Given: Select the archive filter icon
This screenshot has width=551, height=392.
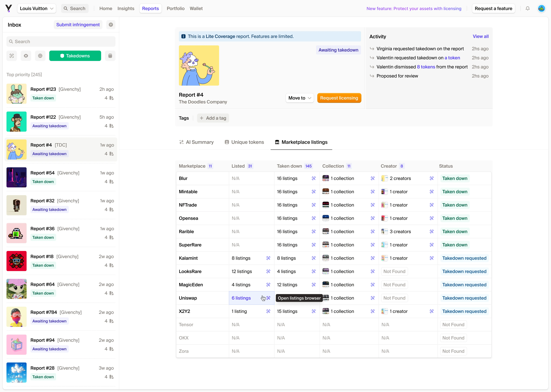Looking at the screenshot, I should [110, 56].
